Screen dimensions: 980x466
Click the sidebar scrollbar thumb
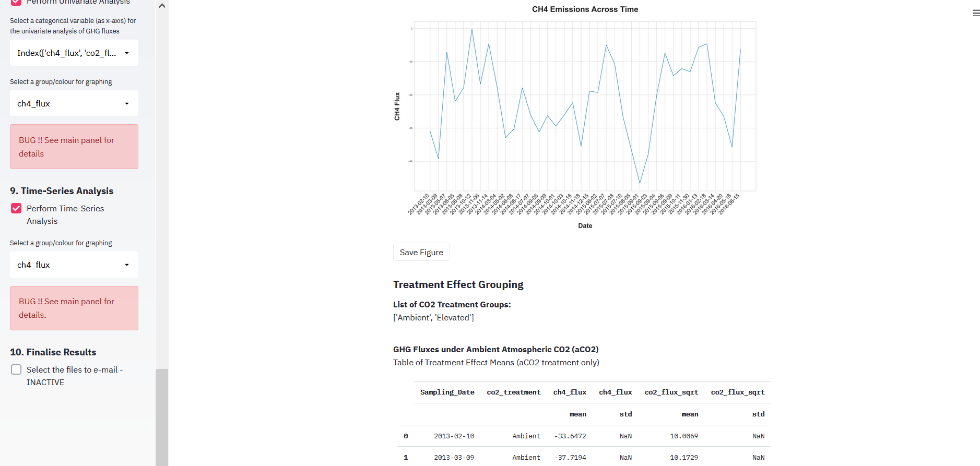162,417
